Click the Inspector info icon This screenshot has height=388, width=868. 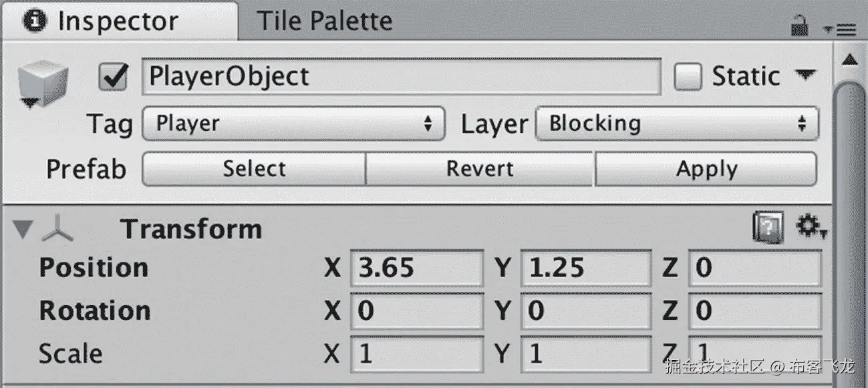[x=35, y=21]
